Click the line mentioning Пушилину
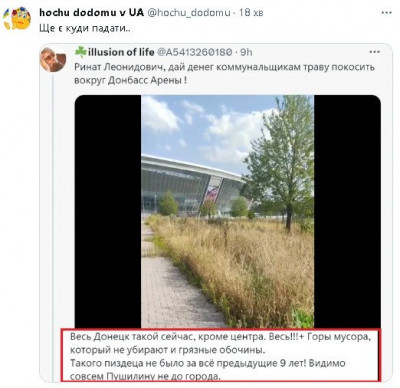The image size is (400, 388). [x=145, y=377]
